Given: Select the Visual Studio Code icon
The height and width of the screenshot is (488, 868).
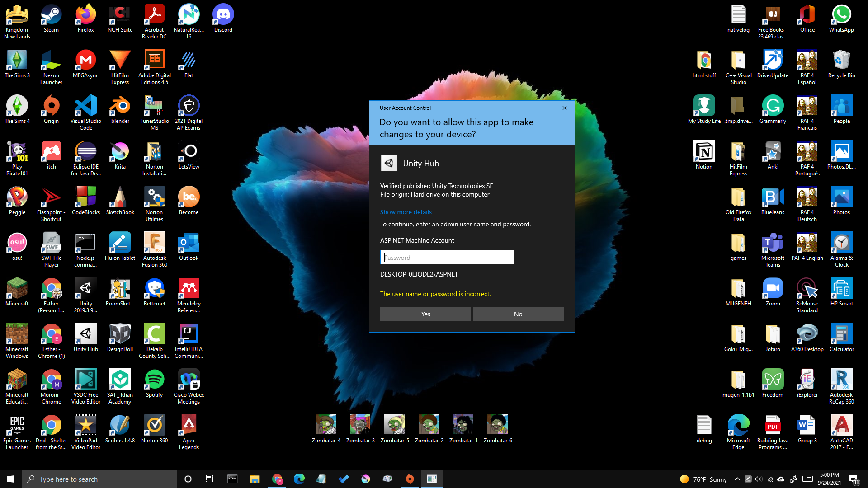Looking at the screenshot, I should click(85, 113).
